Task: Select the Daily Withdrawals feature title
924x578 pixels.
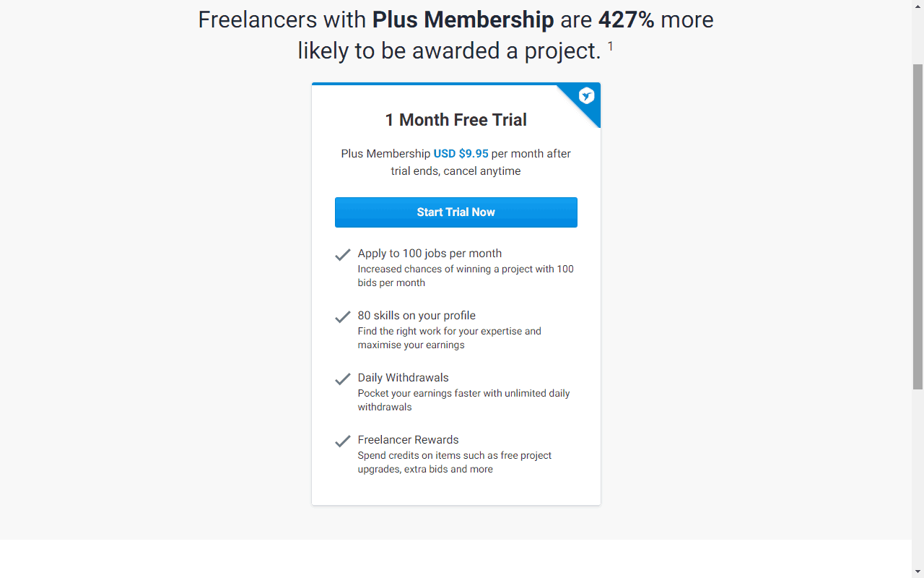Action: point(403,378)
